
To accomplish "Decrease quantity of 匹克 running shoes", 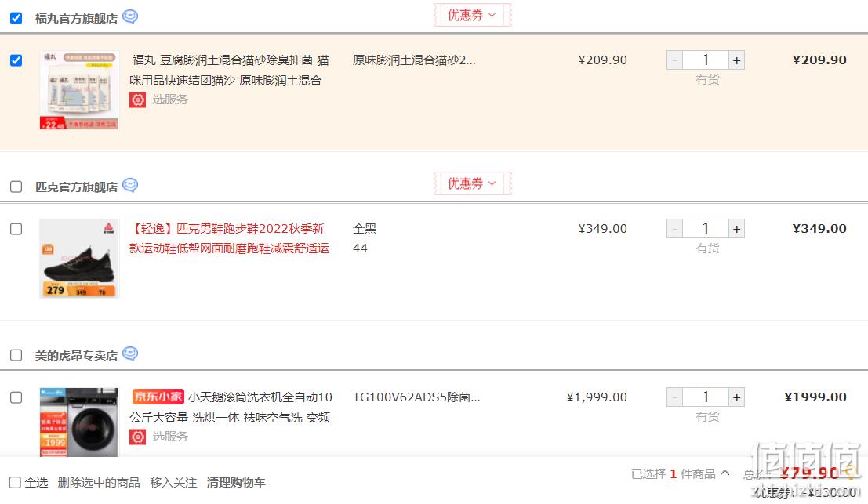I will [674, 229].
